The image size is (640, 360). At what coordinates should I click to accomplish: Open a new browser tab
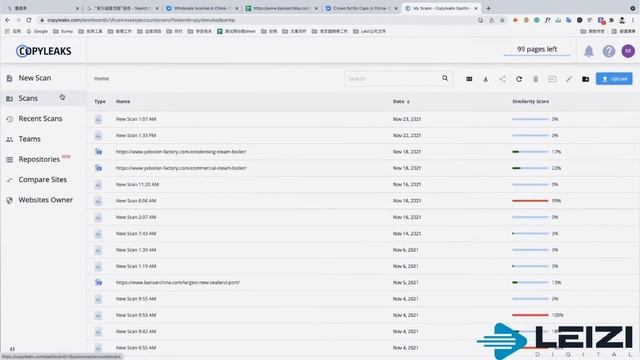[488, 8]
